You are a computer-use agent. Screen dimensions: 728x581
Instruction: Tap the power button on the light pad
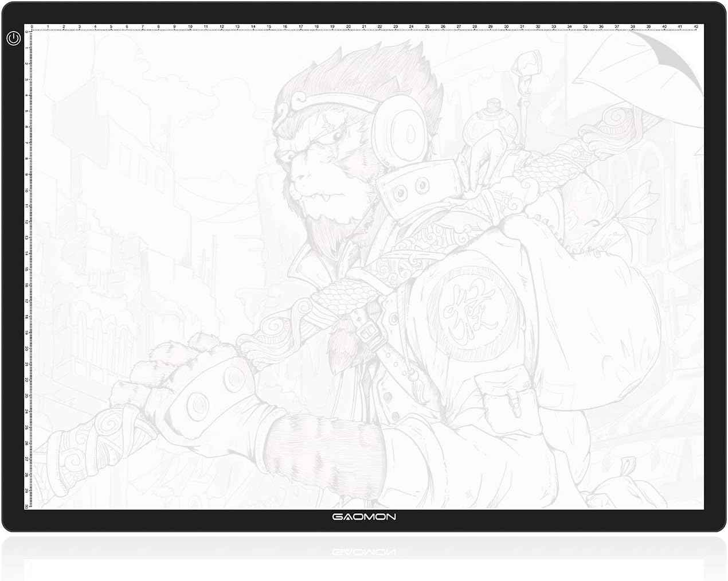(x=14, y=39)
